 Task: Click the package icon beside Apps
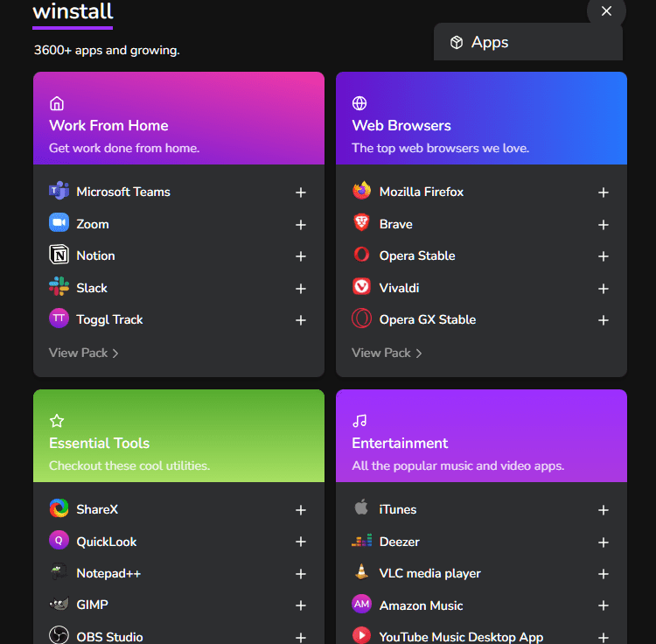point(457,42)
